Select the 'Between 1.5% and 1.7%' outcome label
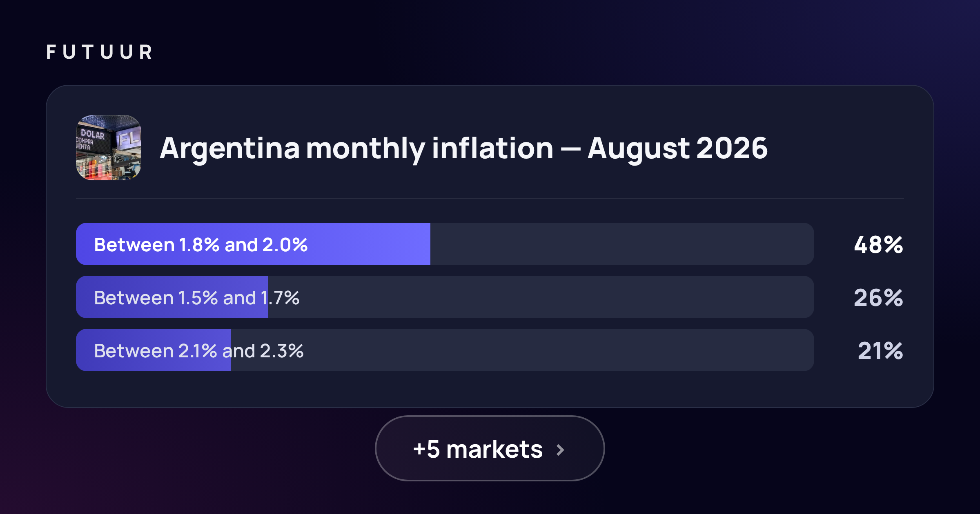 pos(196,297)
